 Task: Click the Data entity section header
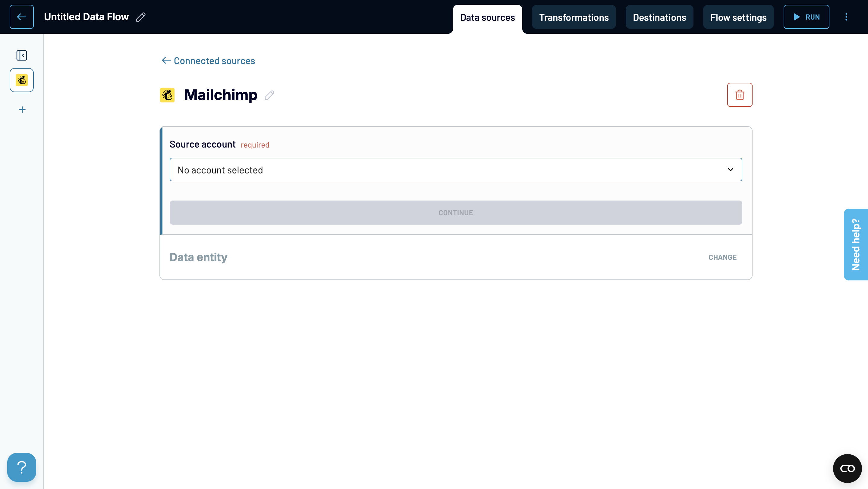[x=199, y=257]
